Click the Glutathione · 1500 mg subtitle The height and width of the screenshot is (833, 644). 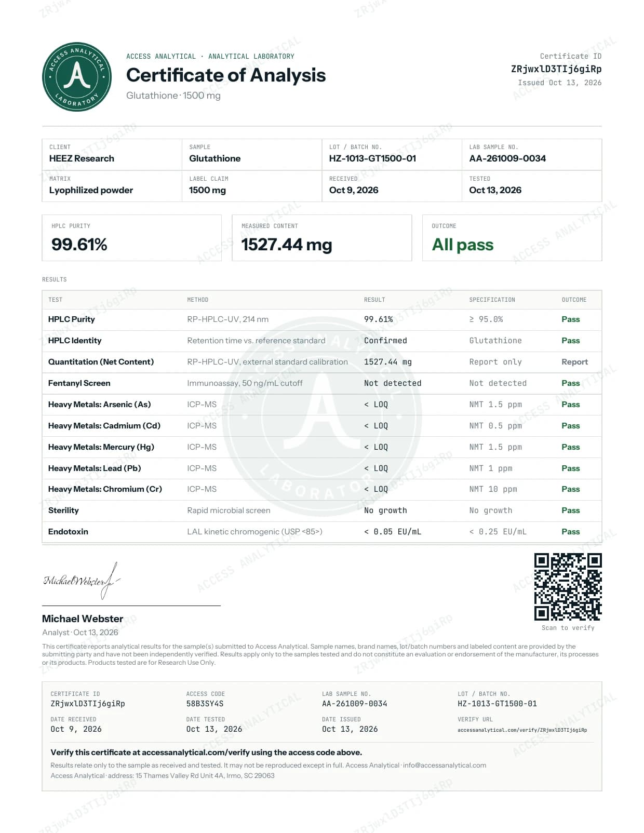pyautogui.click(x=173, y=96)
